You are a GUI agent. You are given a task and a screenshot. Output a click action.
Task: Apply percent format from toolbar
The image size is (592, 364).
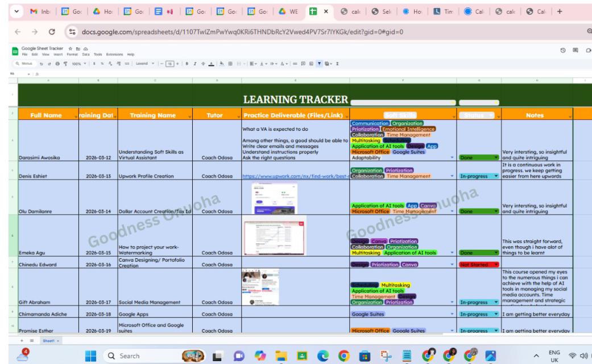point(102,64)
